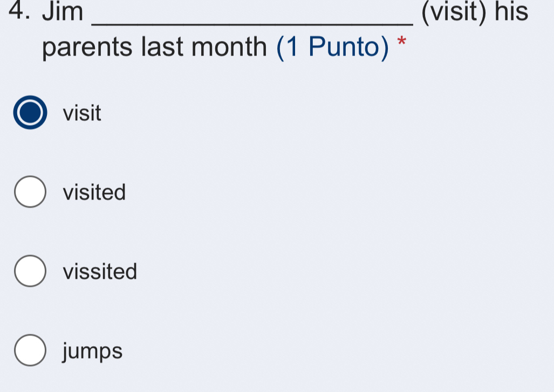The width and height of the screenshot is (554, 392).
Task: Click the word 'Jim' in the question
Action: [x=63, y=11]
